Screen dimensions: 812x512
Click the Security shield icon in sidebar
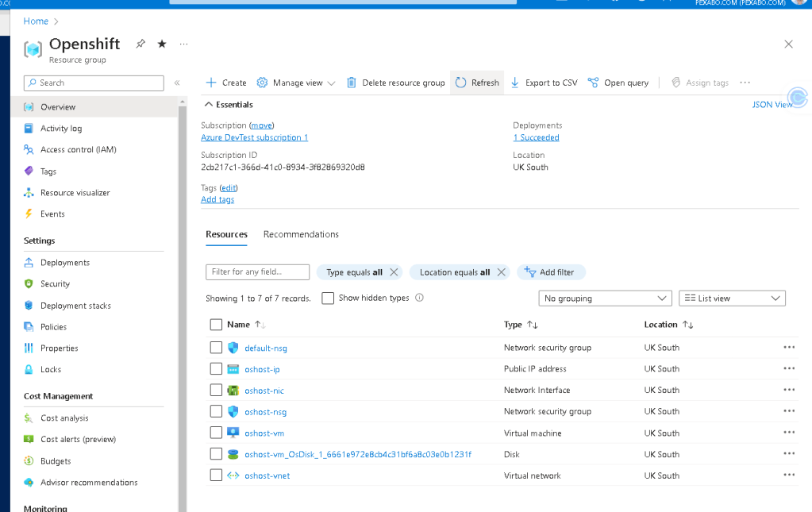29,283
